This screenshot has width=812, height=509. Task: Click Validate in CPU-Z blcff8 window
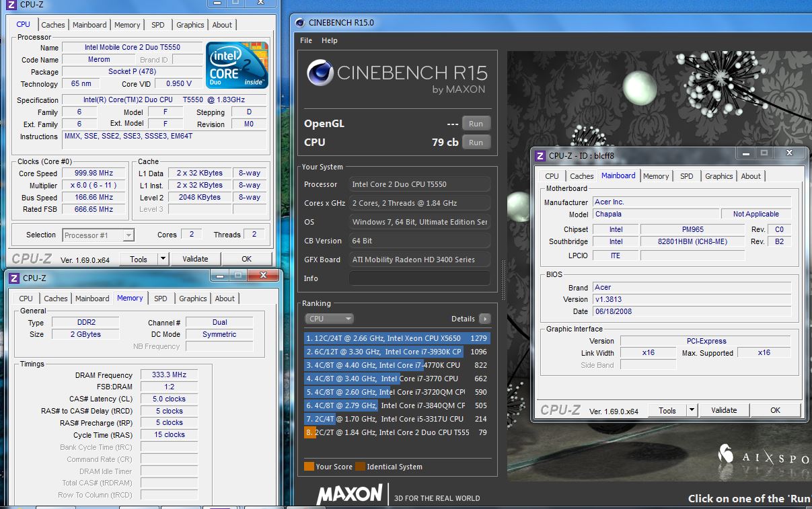coord(724,410)
